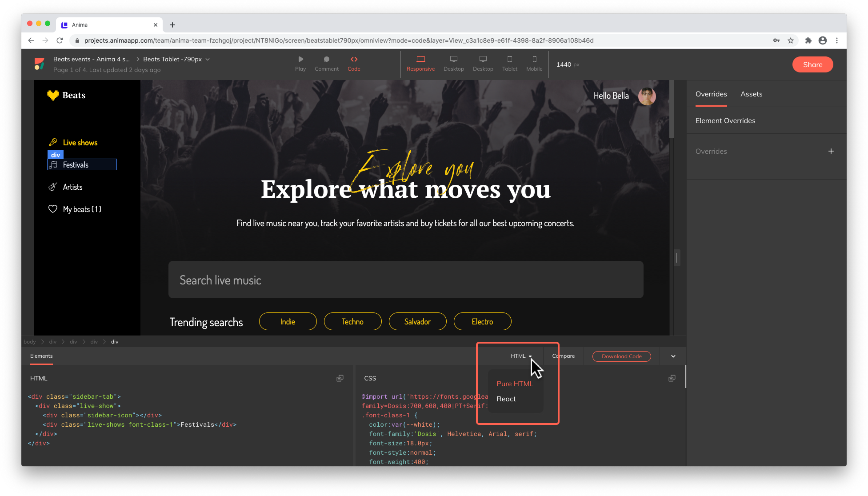Copy the CSS code snippet
Screen dimensions: 868x496
click(672, 378)
